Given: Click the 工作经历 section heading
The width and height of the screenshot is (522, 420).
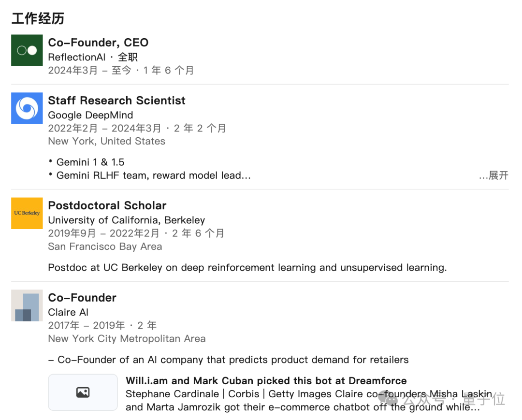Looking at the screenshot, I should [x=38, y=19].
